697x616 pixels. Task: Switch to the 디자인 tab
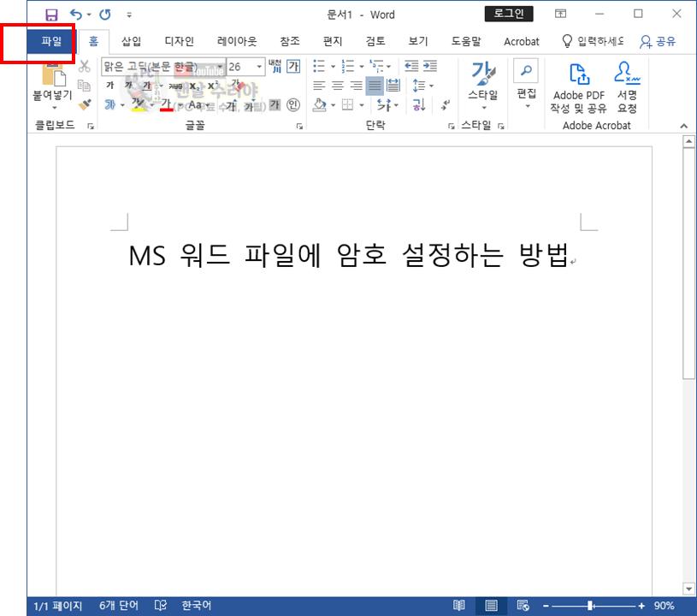pyautogui.click(x=179, y=41)
